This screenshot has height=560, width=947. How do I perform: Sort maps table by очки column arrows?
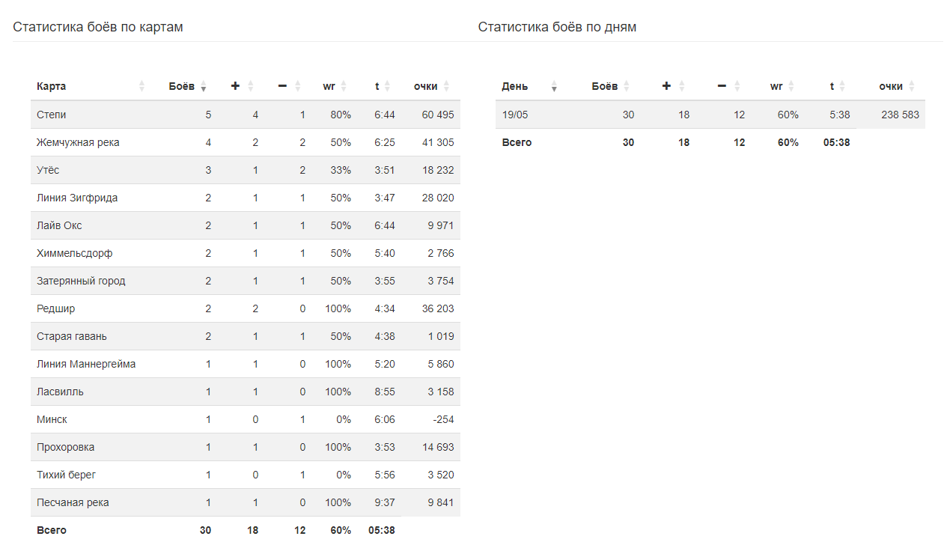click(x=446, y=87)
